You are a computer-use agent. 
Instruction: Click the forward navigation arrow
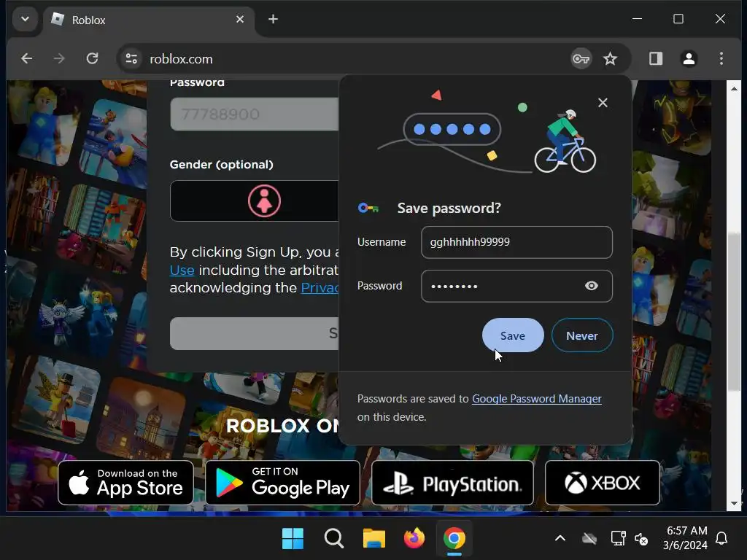pos(59,58)
